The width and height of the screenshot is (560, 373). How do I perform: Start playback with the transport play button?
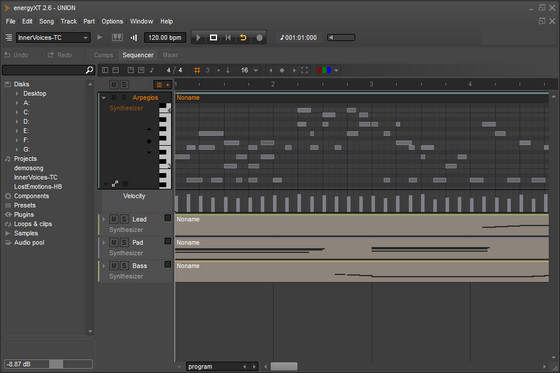pos(198,38)
